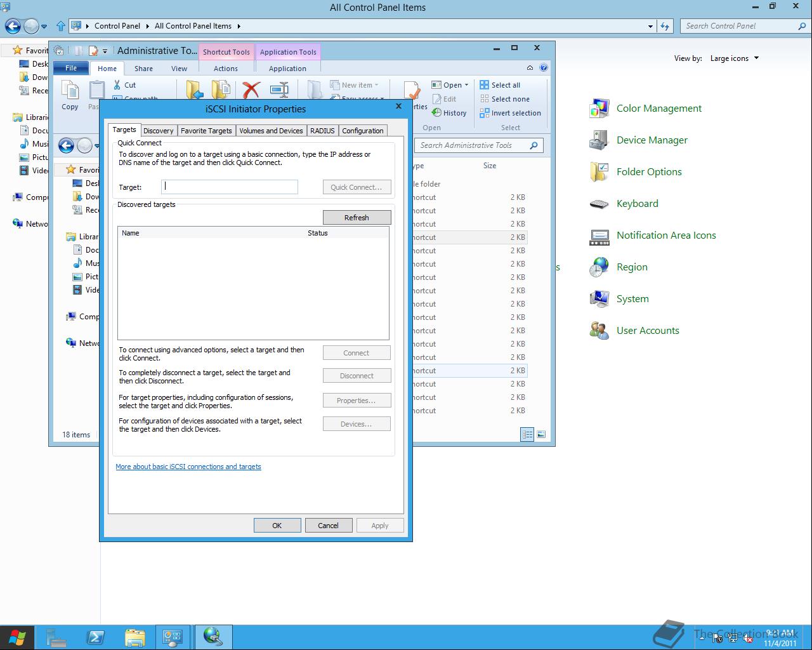Select the Shortcut Tools Actions tab

click(226, 69)
